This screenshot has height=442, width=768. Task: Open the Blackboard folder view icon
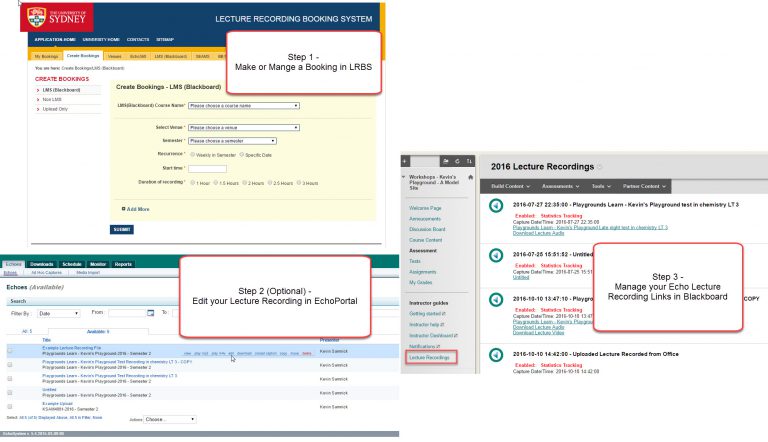445,161
